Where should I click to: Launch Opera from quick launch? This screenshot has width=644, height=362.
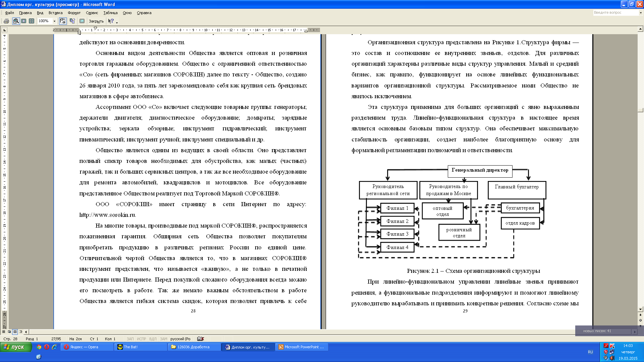[47, 347]
